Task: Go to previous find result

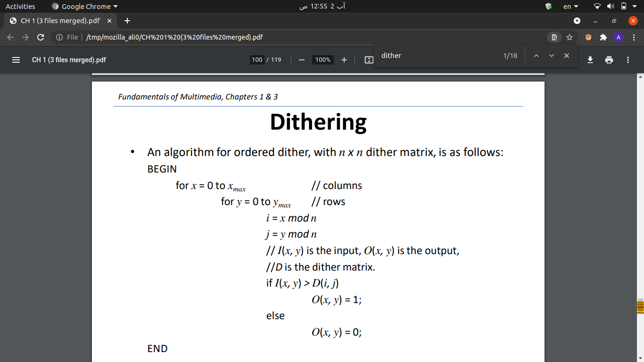Action: (x=536, y=56)
